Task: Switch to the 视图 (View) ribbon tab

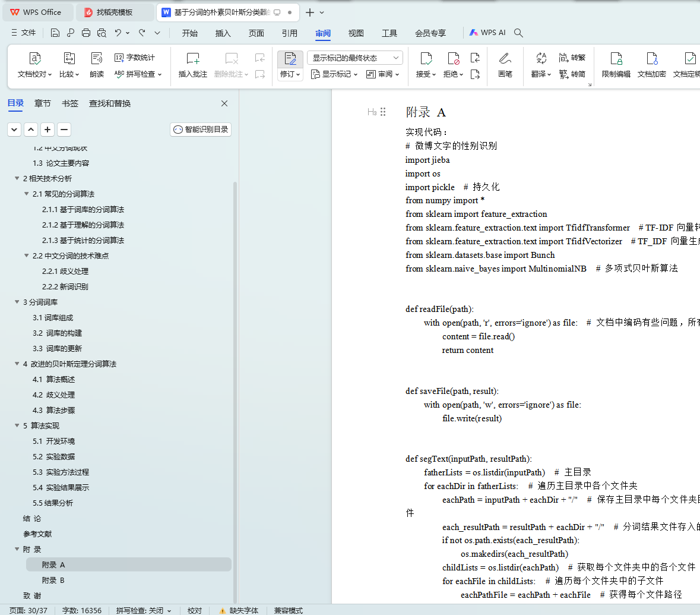Action: point(356,33)
